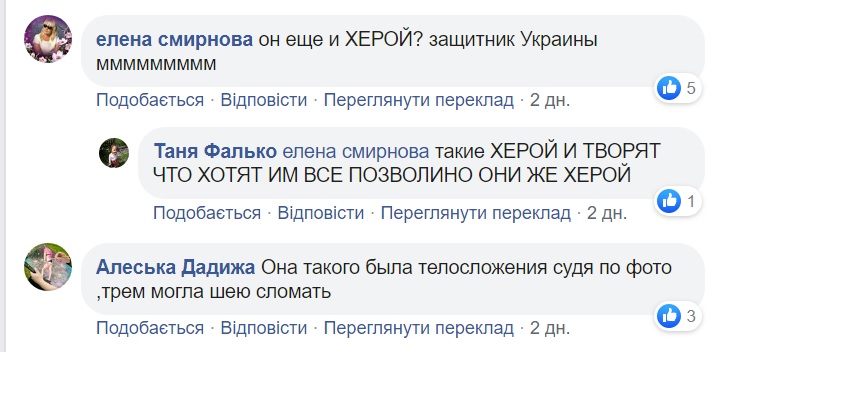The image size is (857, 407).
Task: Open Алеська Дадижа's profile name link
Action: tap(175, 268)
